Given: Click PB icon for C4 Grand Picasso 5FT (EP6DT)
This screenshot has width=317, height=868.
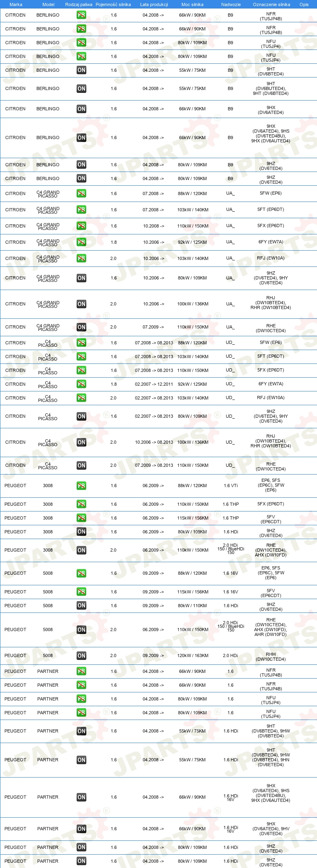Looking at the screenshot, I should 81,210.
